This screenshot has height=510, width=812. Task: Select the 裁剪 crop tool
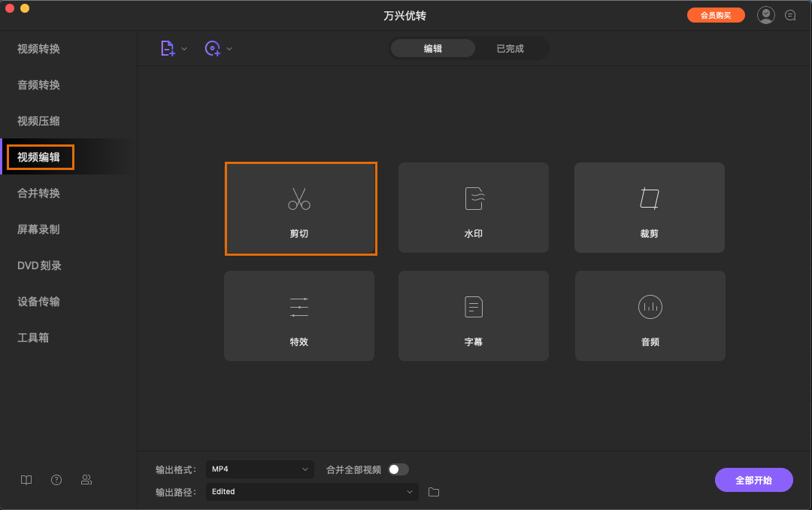649,208
